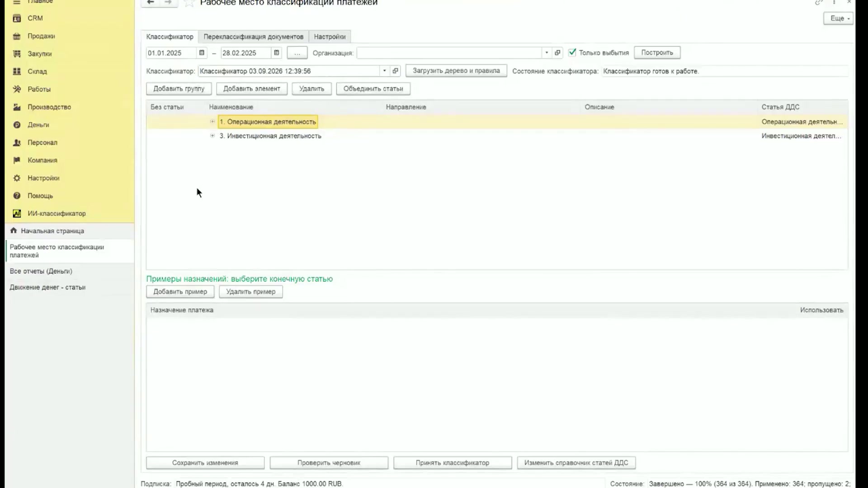
Task: Switch to the Переклассификация документов tab
Action: [x=254, y=37]
